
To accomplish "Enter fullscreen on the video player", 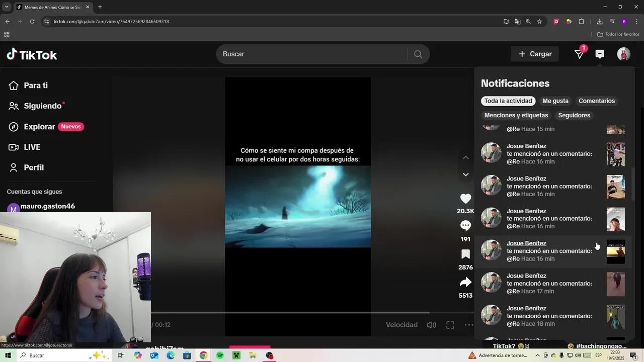I will [x=450, y=325].
